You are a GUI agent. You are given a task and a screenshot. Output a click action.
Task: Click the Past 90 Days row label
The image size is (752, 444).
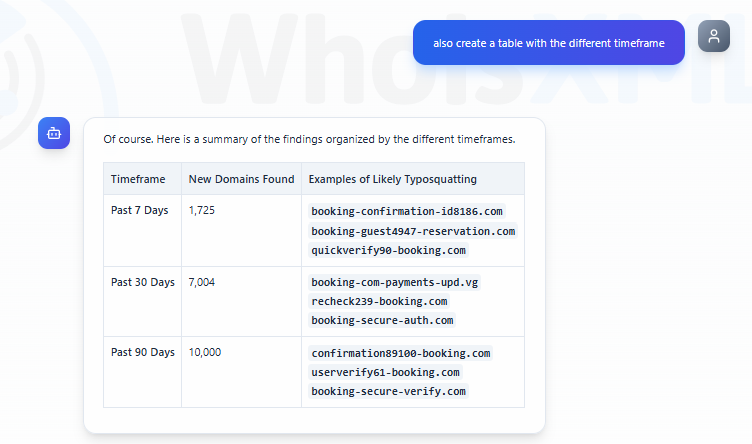(142, 353)
